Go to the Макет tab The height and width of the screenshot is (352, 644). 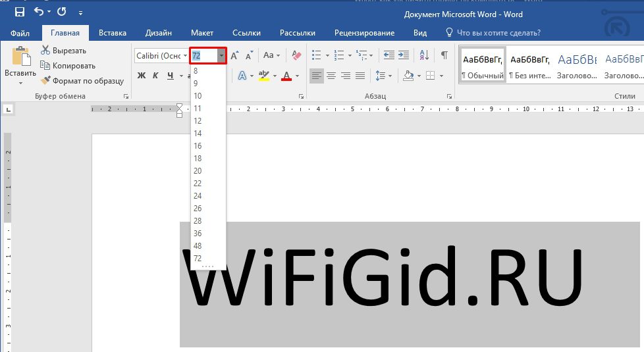201,33
